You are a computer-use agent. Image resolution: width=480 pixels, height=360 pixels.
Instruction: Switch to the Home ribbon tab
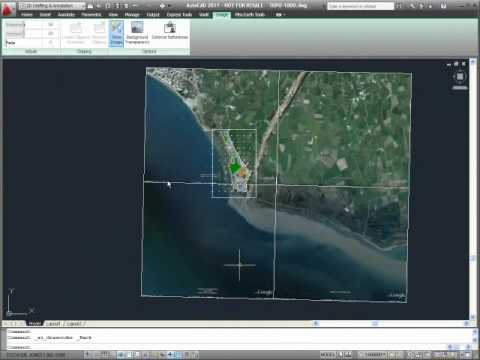[27, 15]
